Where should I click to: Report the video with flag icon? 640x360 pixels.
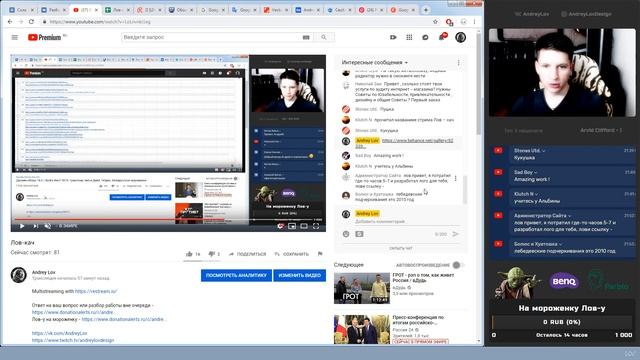(320, 254)
